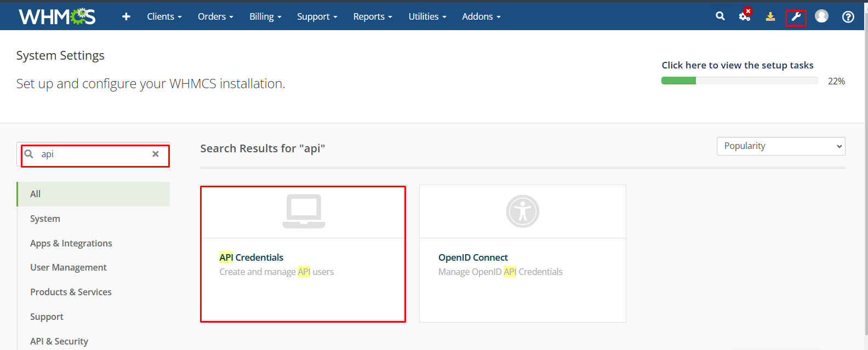Click 'Create and manage API users' description
The image size is (868, 350).
point(276,272)
